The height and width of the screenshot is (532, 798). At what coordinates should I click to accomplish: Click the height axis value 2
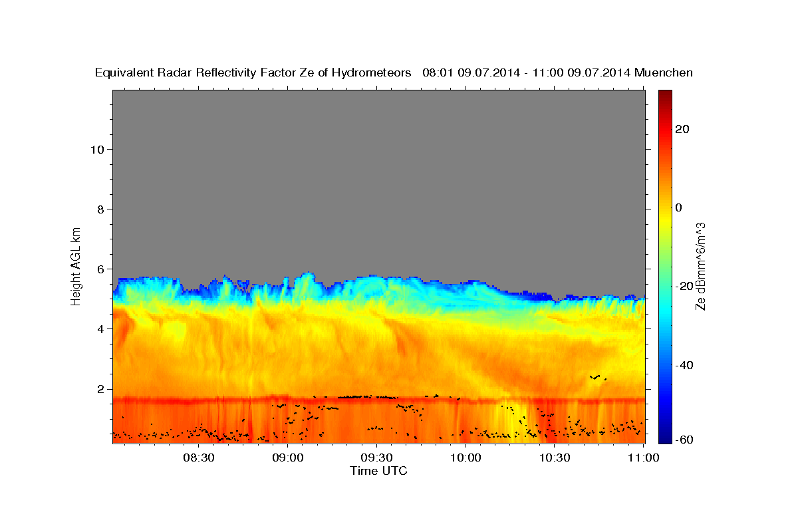[x=100, y=388]
